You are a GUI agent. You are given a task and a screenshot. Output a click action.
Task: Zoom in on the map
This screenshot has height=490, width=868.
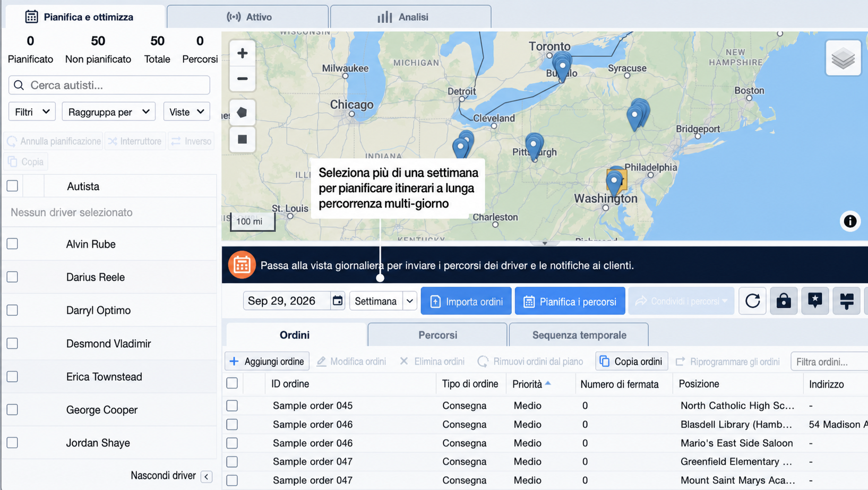[242, 53]
